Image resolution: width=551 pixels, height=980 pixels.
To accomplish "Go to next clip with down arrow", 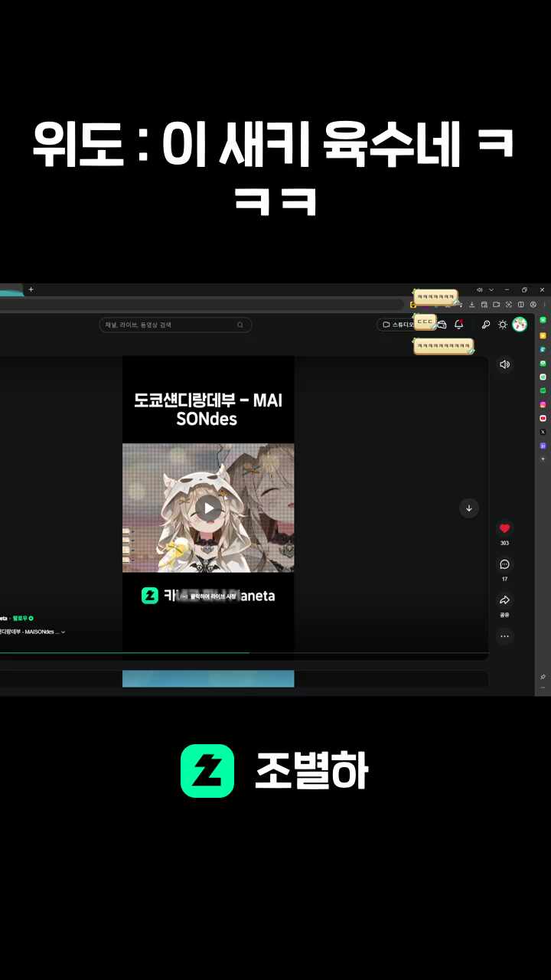I will (x=468, y=508).
